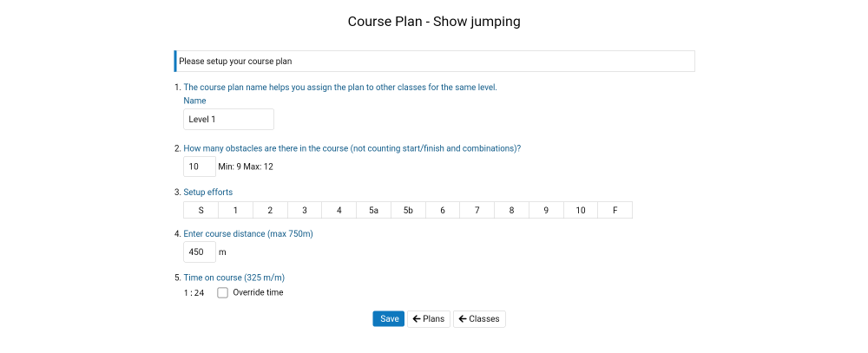868x353 pixels.
Task: Select effort 4 in setup efforts
Action: tap(339, 211)
